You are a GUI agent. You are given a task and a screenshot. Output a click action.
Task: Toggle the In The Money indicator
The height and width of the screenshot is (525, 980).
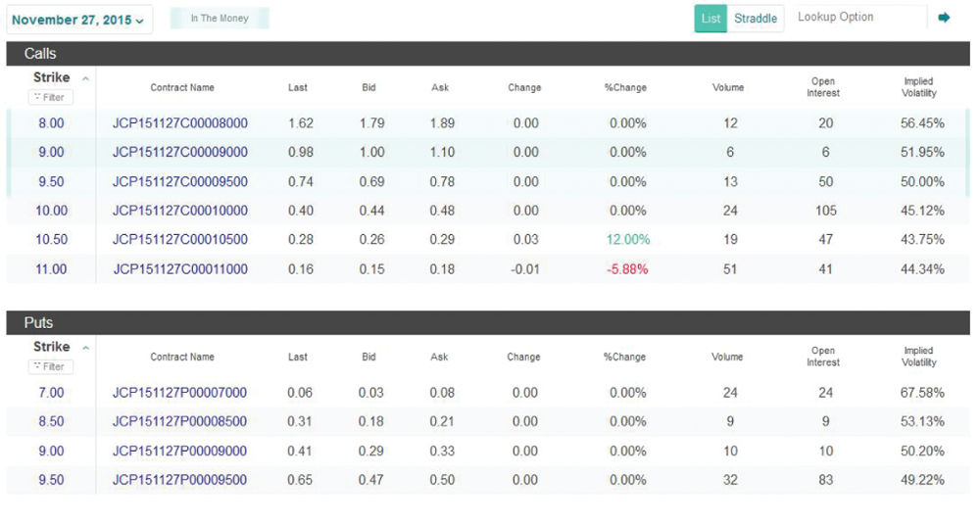pos(220,19)
